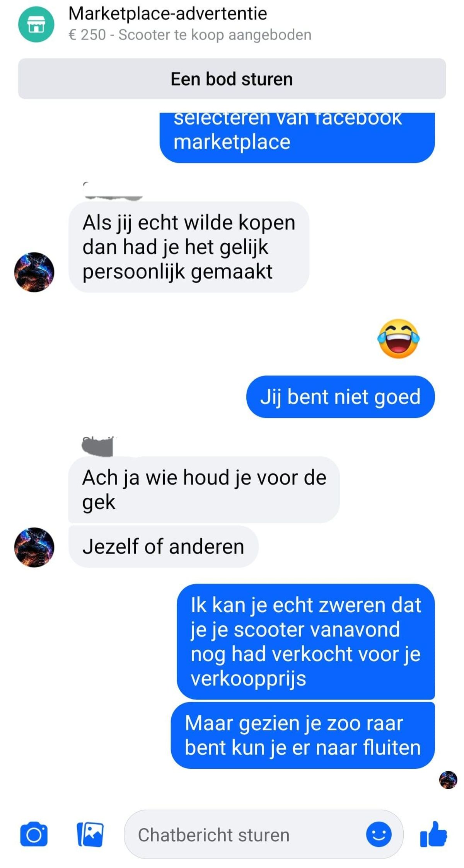Tap the laughing emoji message
The width and height of the screenshot is (464, 868).
(398, 339)
